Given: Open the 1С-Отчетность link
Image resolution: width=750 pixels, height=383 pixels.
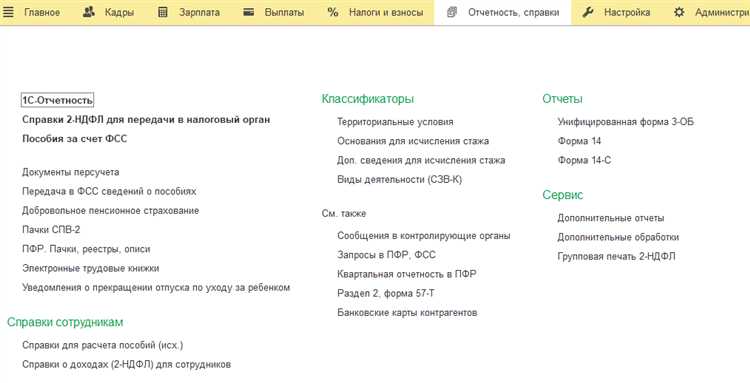Looking at the screenshot, I should coord(57,100).
